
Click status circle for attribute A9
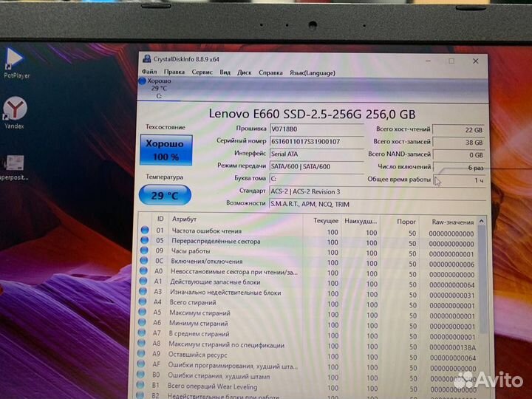tap(141, 353)
